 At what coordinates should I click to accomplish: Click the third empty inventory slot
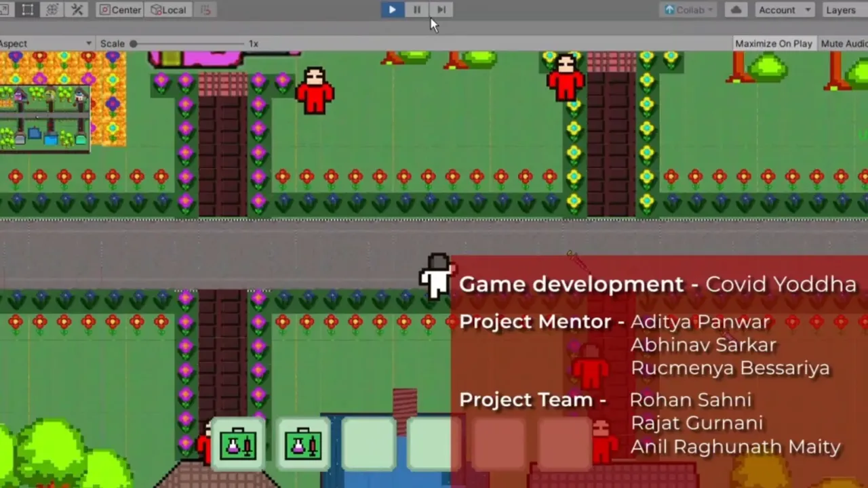point(368,445)
